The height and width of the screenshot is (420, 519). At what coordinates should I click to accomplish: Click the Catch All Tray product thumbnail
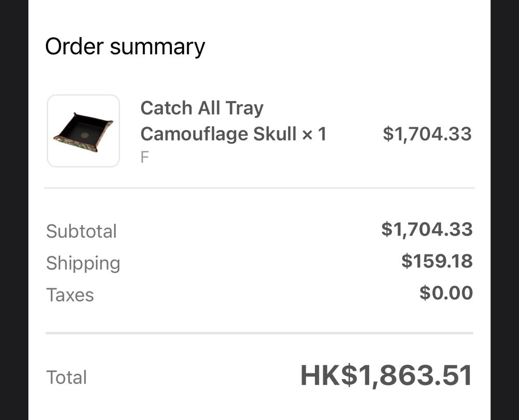click(83, 131)
